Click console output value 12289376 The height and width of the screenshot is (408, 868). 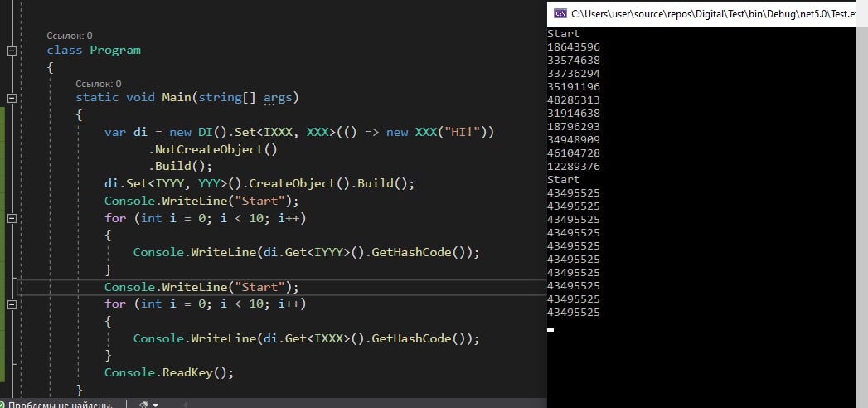[x=574, y=167]
